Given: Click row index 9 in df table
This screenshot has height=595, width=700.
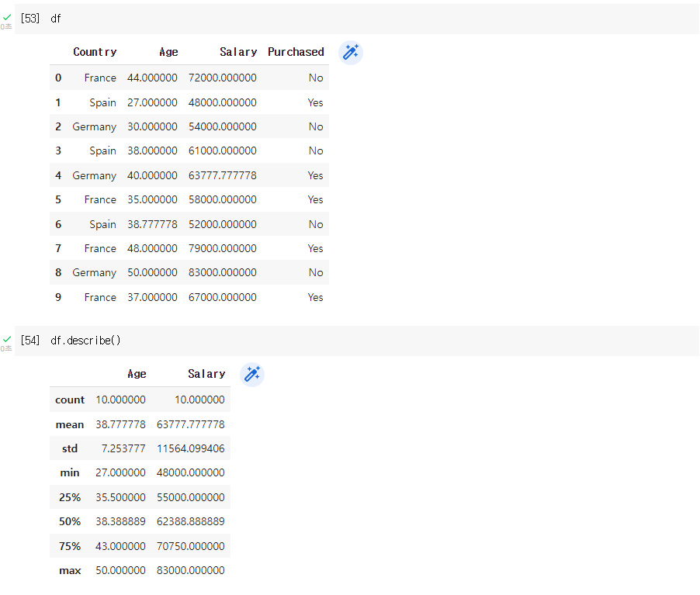Looking at the screenshot, I should coord(58,298).
